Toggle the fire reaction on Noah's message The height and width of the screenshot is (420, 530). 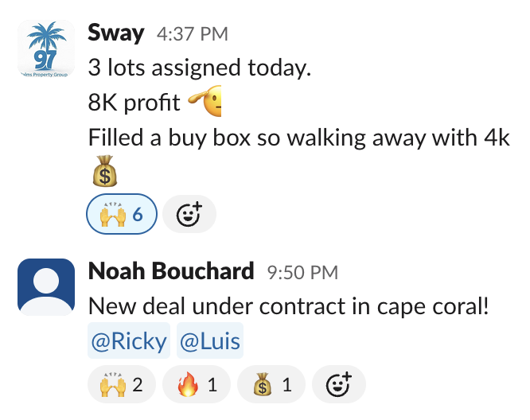tap(197, 384)
